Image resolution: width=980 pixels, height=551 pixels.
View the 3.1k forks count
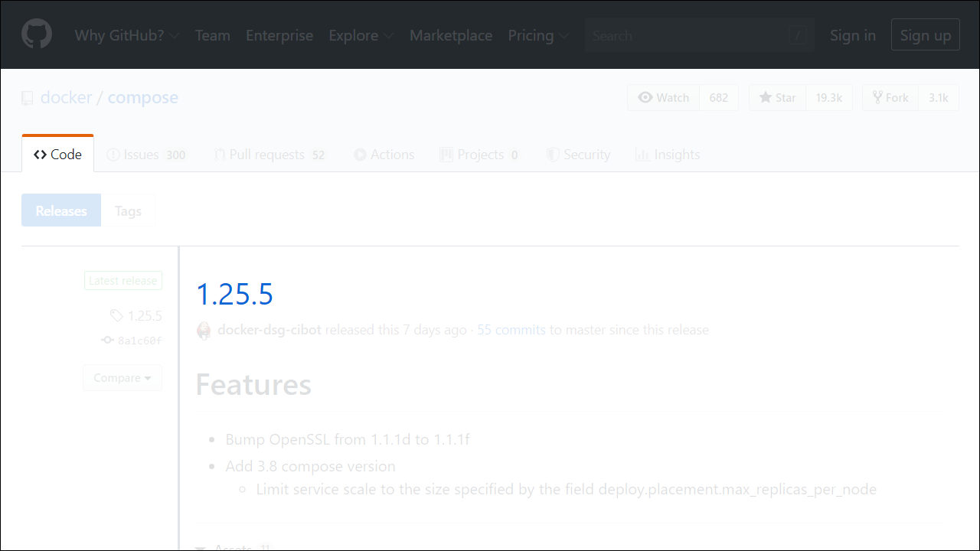click(x=939, y=97)
